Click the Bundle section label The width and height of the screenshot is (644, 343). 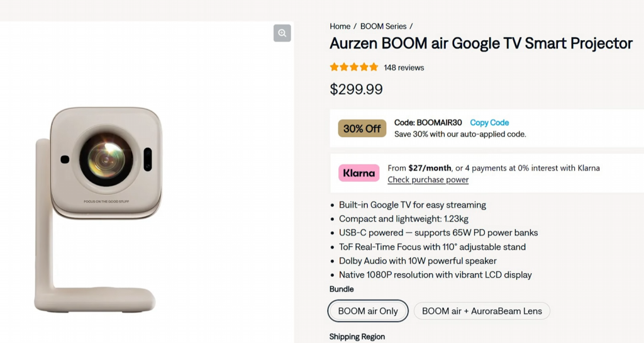pos(341,290)
